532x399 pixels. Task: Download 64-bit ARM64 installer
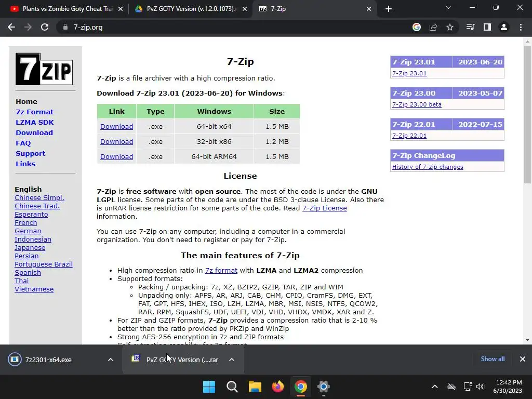click(x=116, y=156)
